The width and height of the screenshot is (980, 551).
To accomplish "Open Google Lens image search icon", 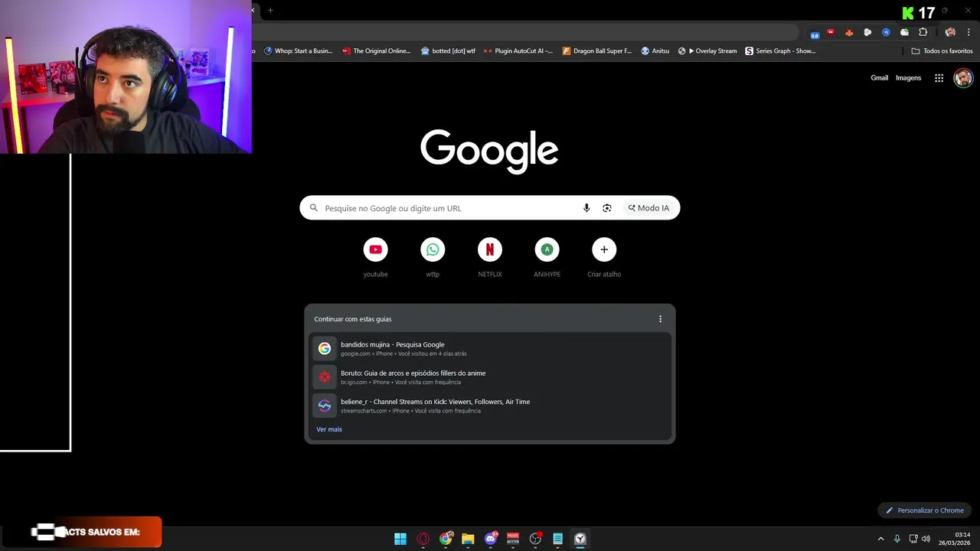I will click(607, 208).
